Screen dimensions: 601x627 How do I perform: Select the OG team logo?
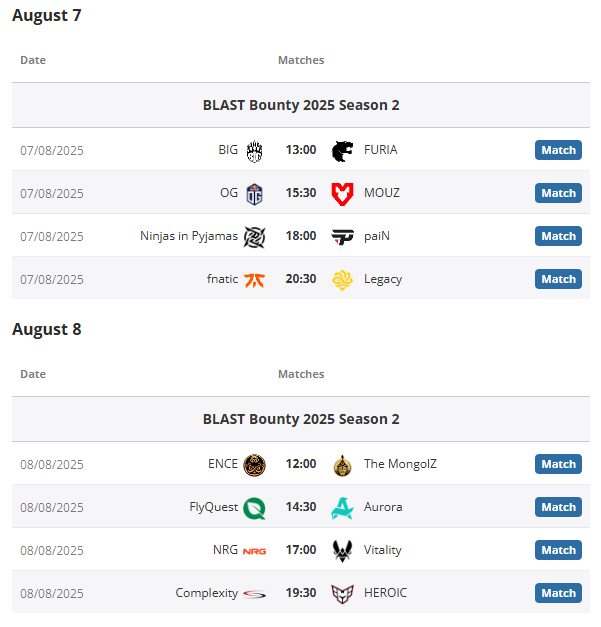coord(254,193)
